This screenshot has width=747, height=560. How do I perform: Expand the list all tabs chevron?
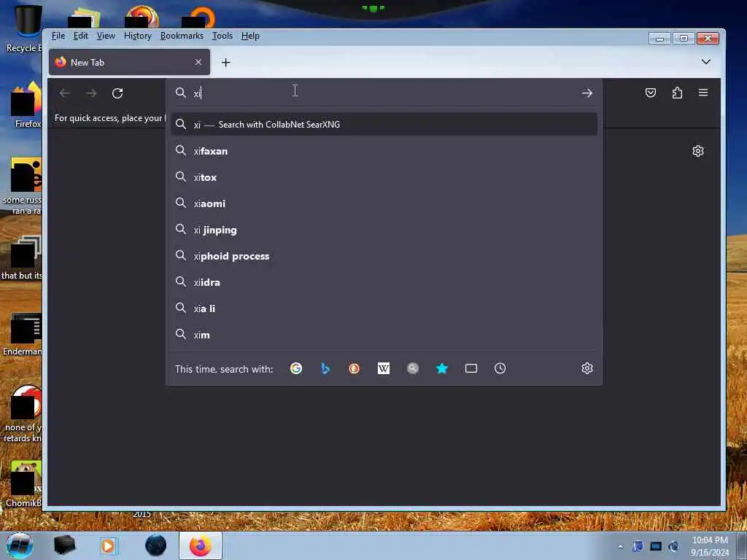(706, 62)
